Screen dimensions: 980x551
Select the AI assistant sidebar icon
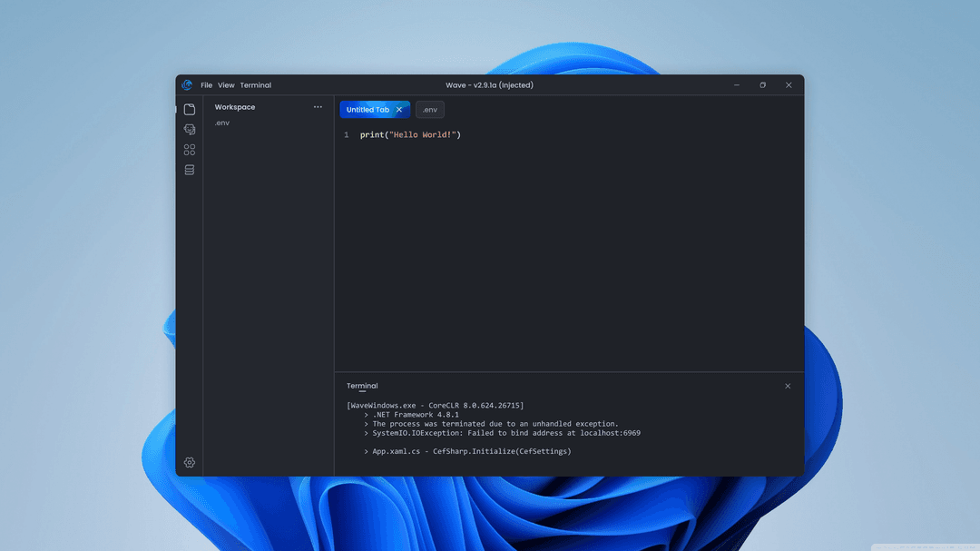[189, 129]
